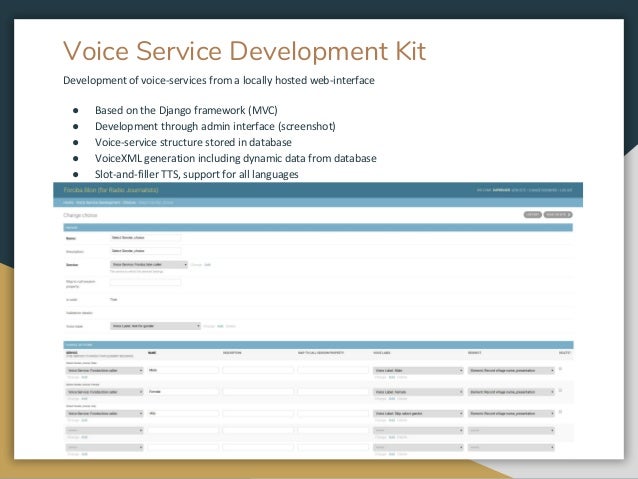Click the Log out link in header
This screenshot has height=479, width=638.
click(566, 189)
